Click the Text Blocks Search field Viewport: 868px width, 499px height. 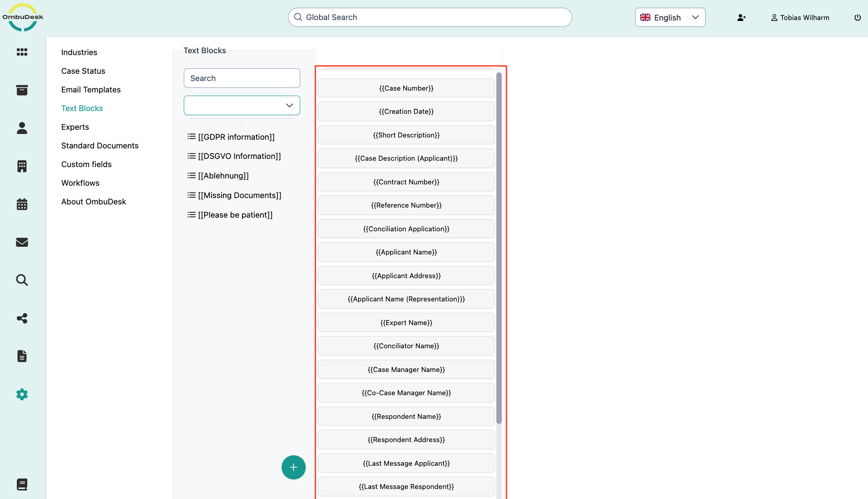coord(242,78)
